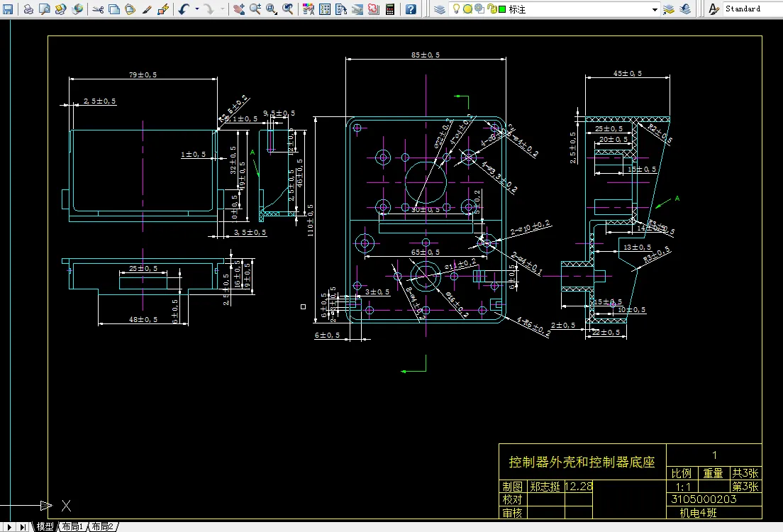Select the Match Properties brush icon
The image size is (783, 532).
147,9
